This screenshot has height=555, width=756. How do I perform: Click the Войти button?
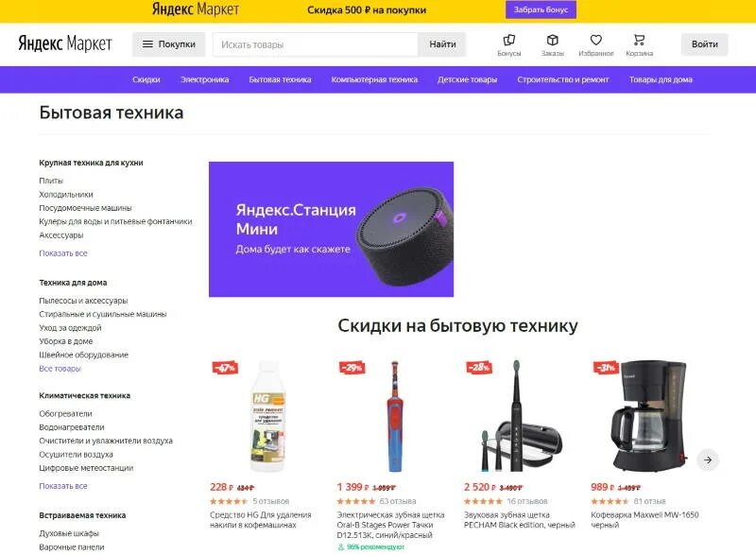point(704,44)
